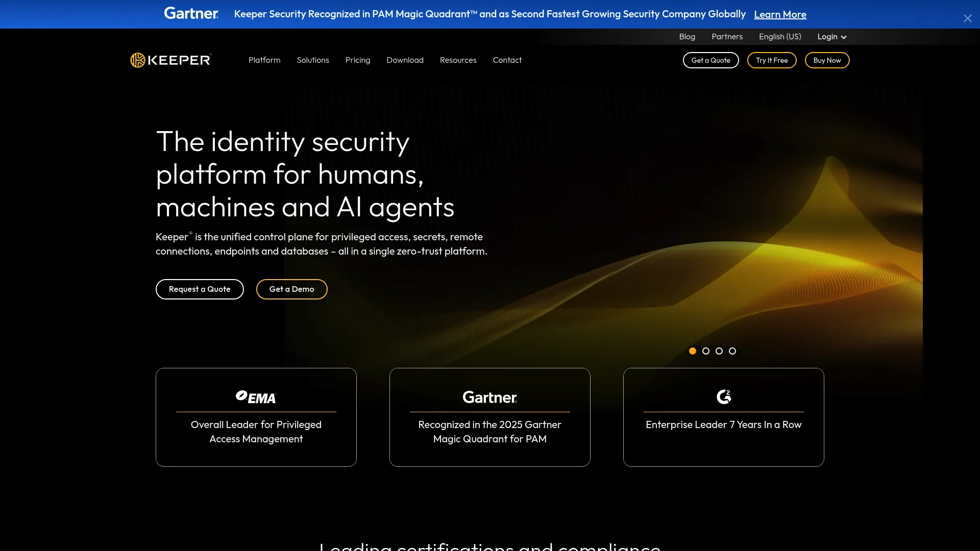Click the Gartner logo in the top banner
980x551 pixels.
tap(191, 13)
